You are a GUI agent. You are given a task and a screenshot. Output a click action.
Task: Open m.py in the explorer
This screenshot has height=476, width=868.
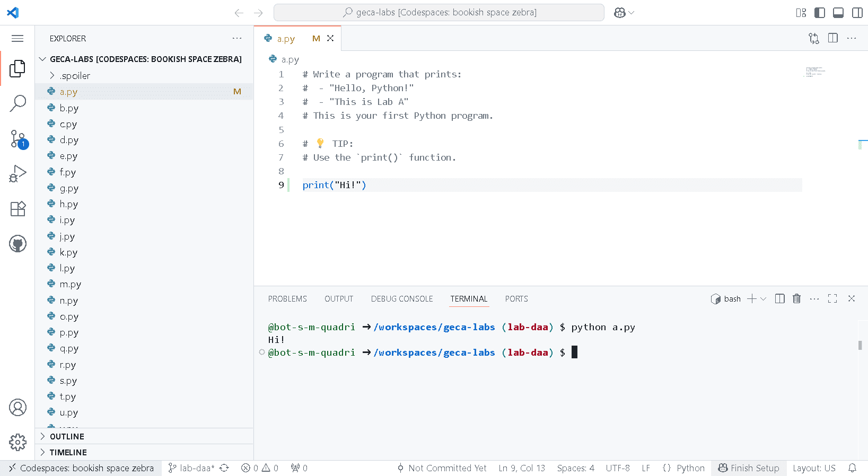[x=144, y=284]
